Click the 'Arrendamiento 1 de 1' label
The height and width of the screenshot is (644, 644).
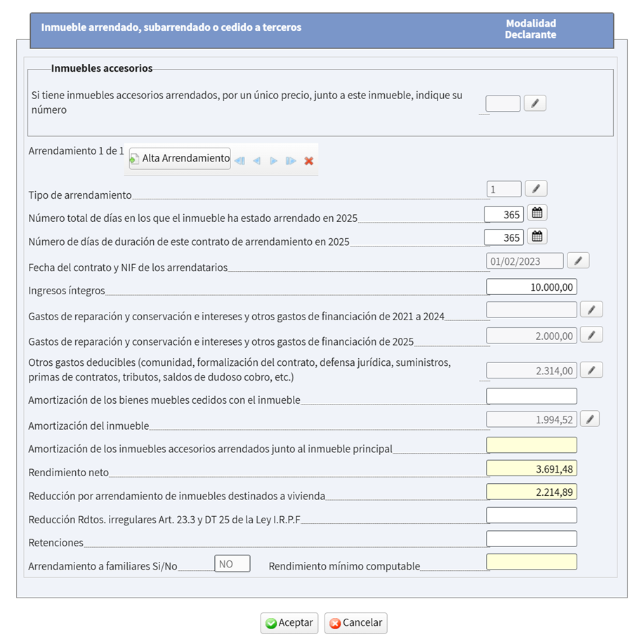click(76, 151)
